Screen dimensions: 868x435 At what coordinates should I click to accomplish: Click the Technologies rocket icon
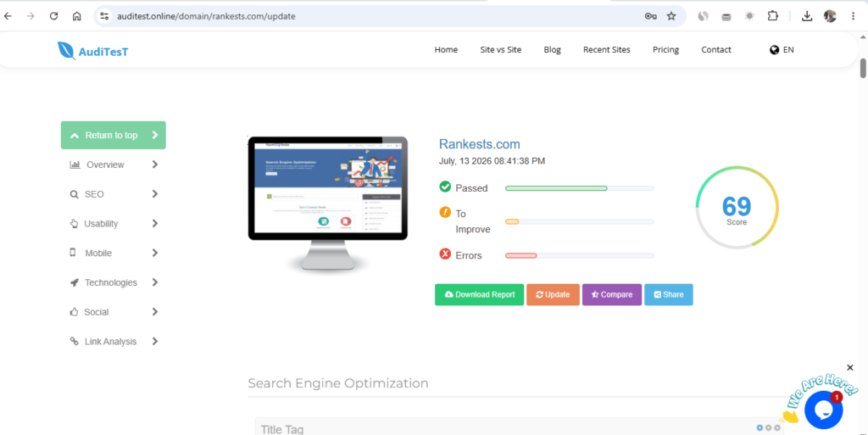75,282
